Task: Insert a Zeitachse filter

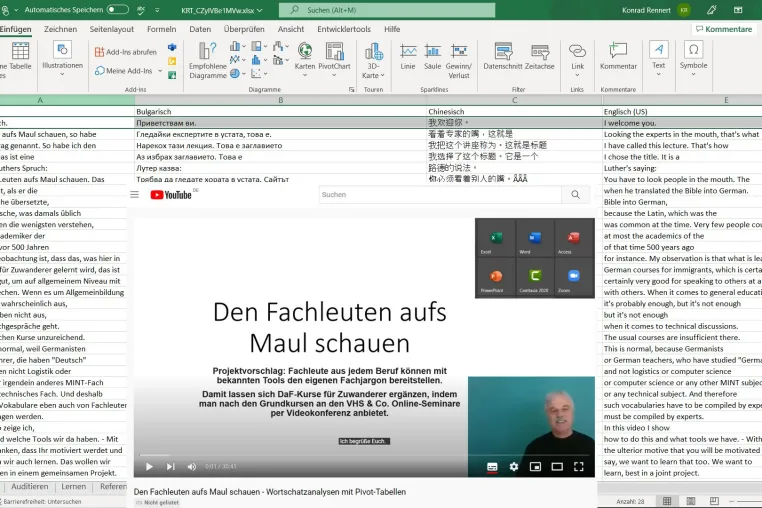Action: 540,56
